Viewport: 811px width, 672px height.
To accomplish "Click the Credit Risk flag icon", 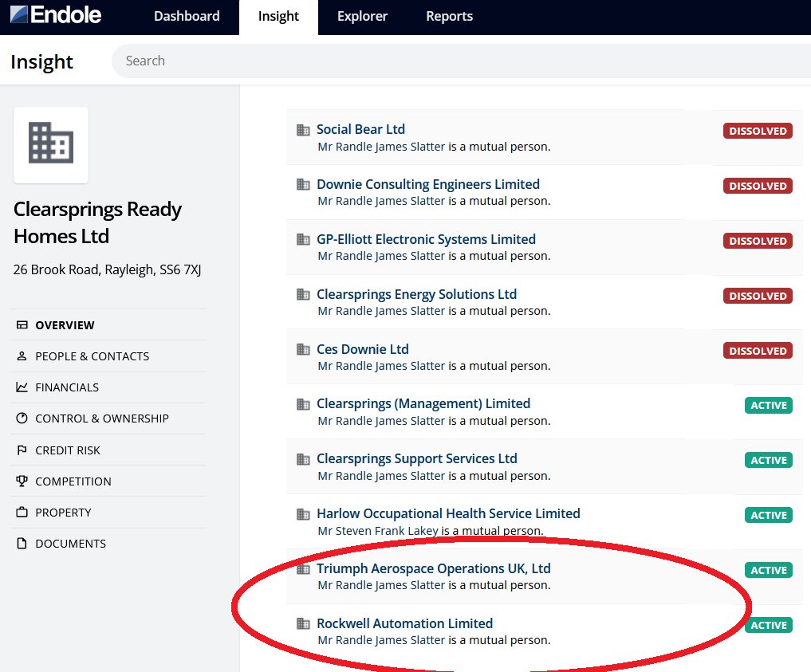I will pyautogui.click(x=22, y=450).
